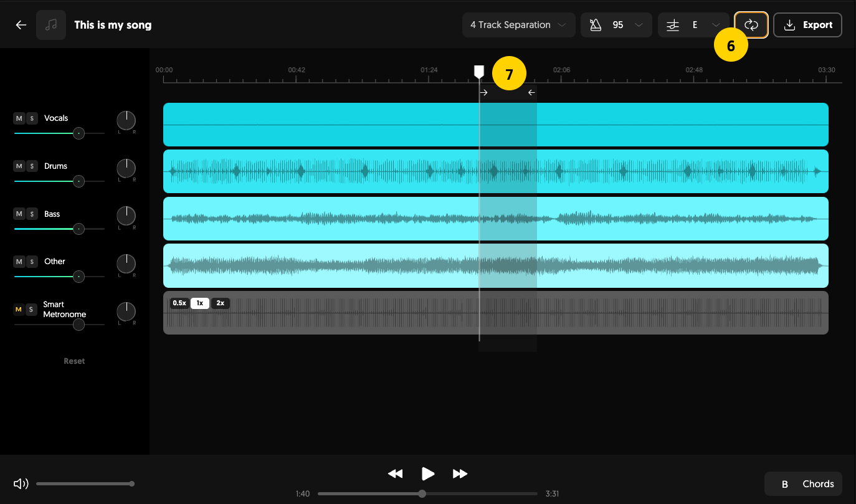Image resolution: width=856 pixels, height=504 pixels.
Task: Open the B Chords panel
Action: pyautogui.click(x=804, y=484)
